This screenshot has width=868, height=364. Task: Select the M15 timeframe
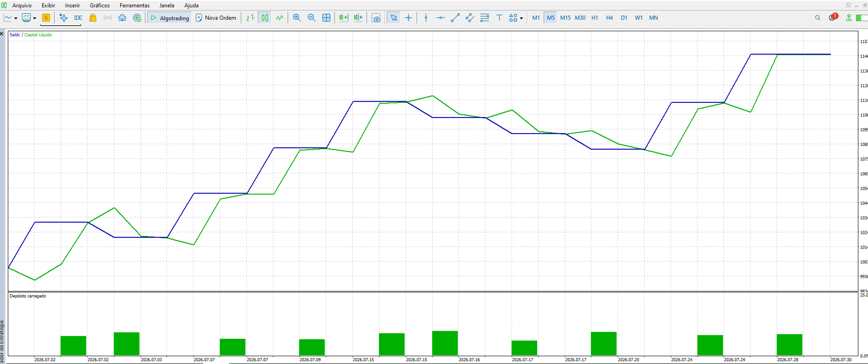point(565,18)
